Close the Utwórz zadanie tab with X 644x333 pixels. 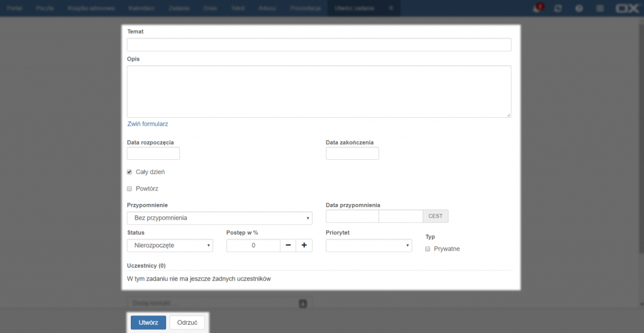coord(391,8)
